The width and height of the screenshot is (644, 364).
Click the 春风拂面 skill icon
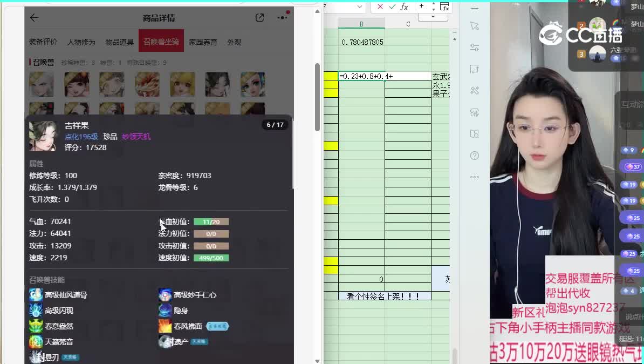[165, 326]
